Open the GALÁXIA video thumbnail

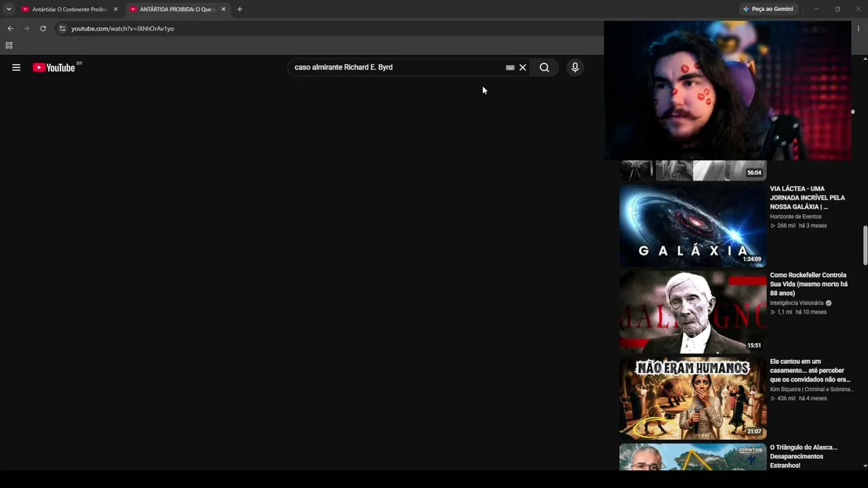[x=692, y=226]
